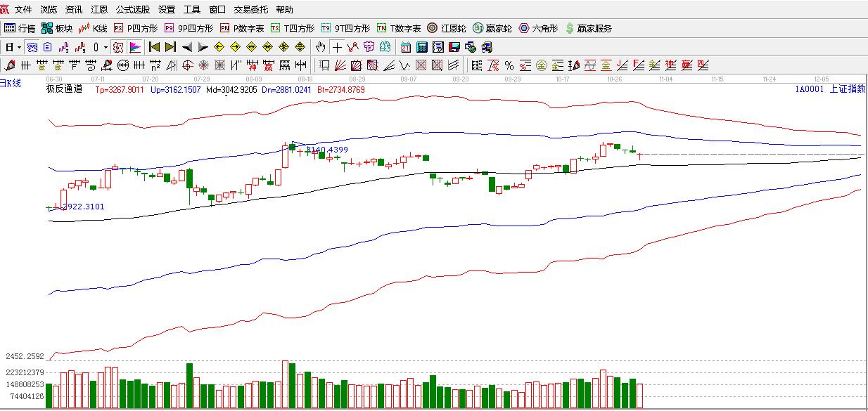This screenshot has height=411, width=868.
Task: Jump to first bar with skip-back arrow
Action: tap(154, 47)
